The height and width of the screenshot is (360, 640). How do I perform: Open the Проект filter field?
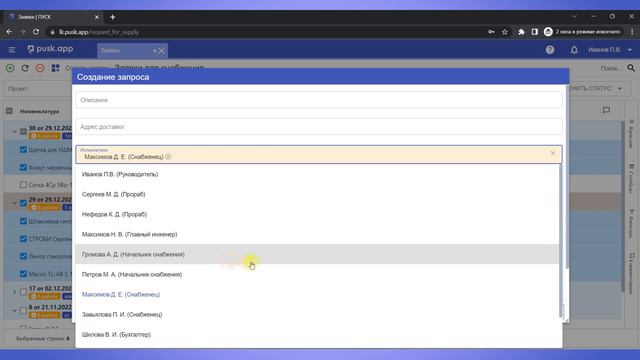pyautogui.click(x=38, y=89)
